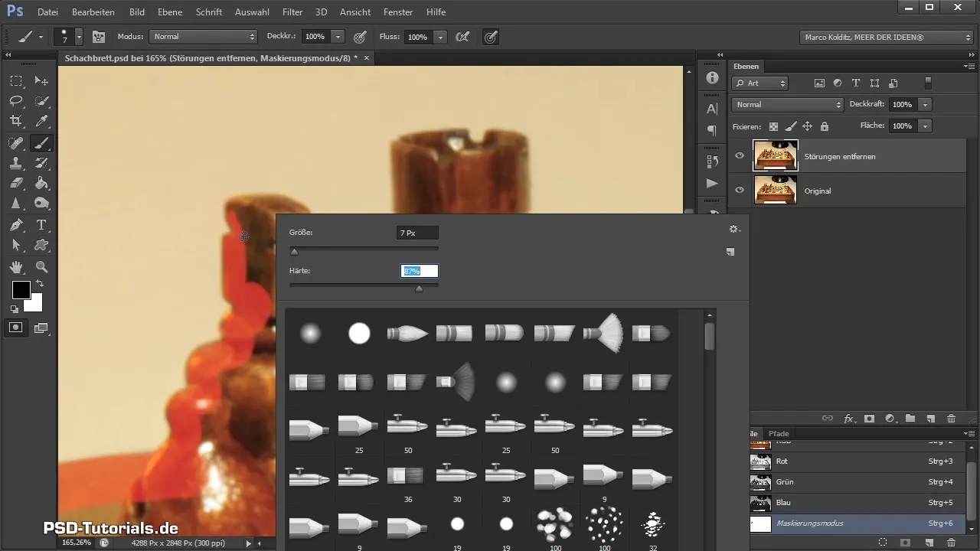The width and height of the screenshot is (980, 551).
Task: Toggle the brush panel from options bar
Action: point(99,36)
